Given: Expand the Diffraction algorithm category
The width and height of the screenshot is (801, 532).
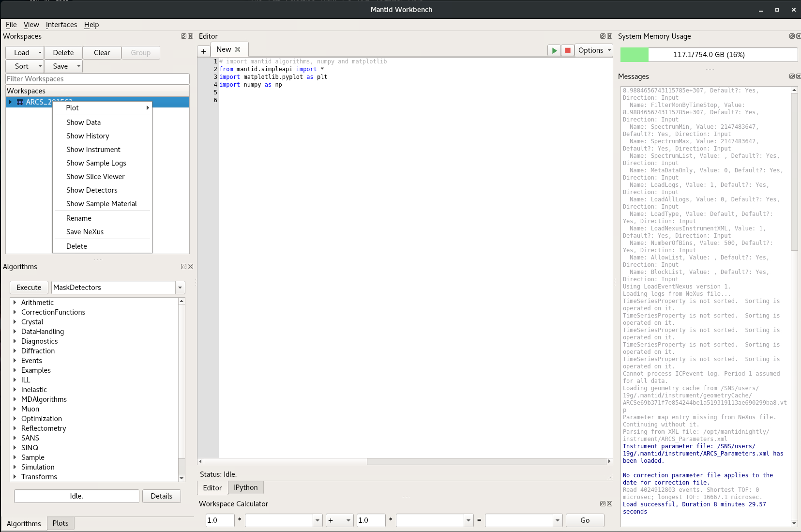Looking at the screenshot, I should pos(15,351).
